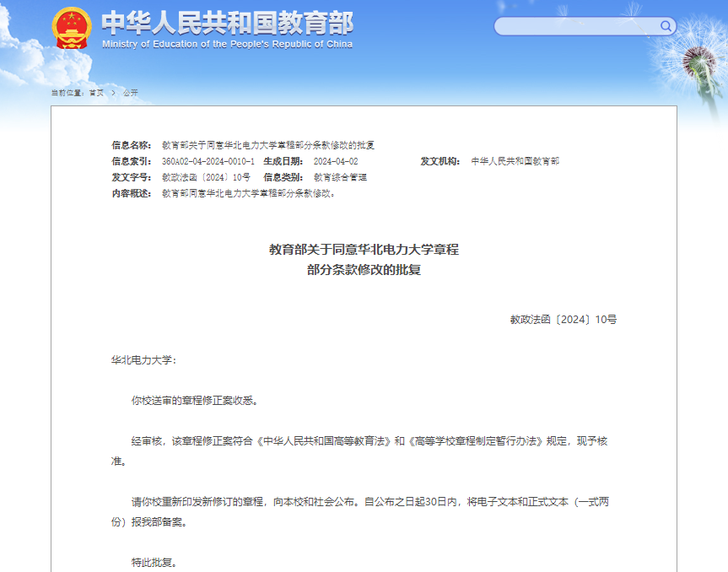Click the closing line 特此批复

coord(154,562)
